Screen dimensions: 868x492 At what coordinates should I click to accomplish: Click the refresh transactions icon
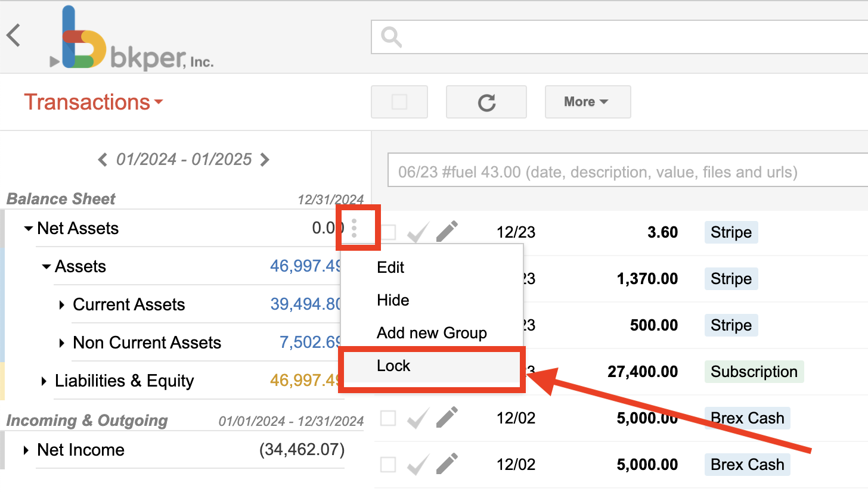486,102
